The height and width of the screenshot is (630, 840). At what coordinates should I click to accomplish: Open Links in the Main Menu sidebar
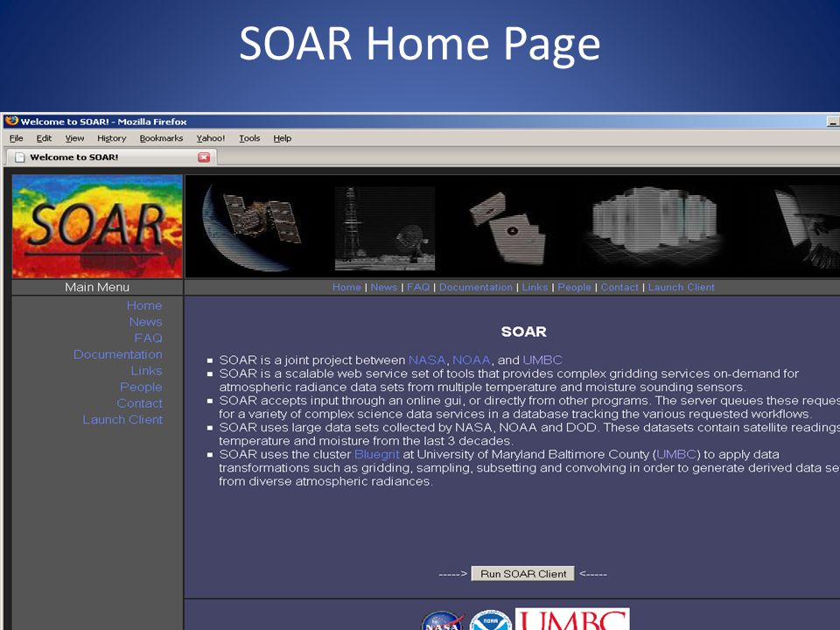click(x=146, y=371)
